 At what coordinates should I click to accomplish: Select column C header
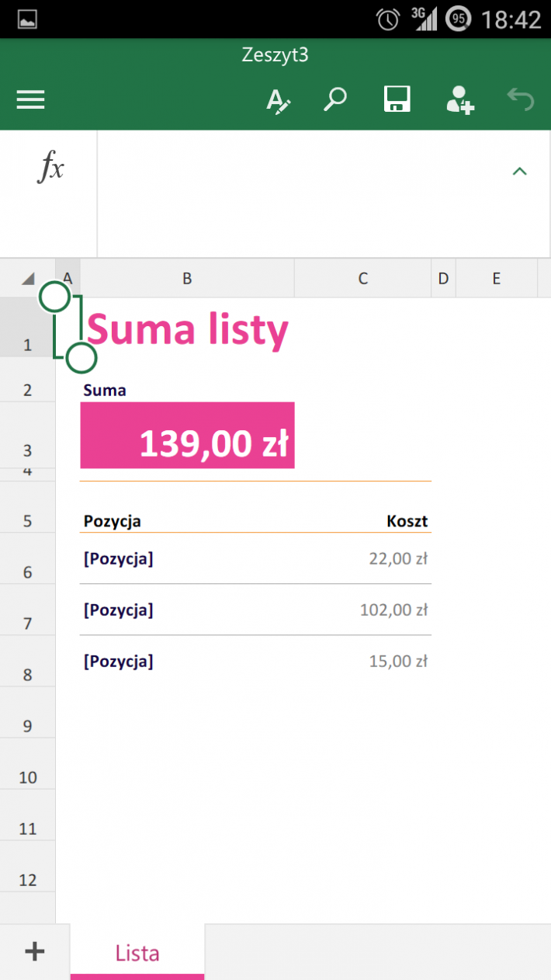coord(362,278)
